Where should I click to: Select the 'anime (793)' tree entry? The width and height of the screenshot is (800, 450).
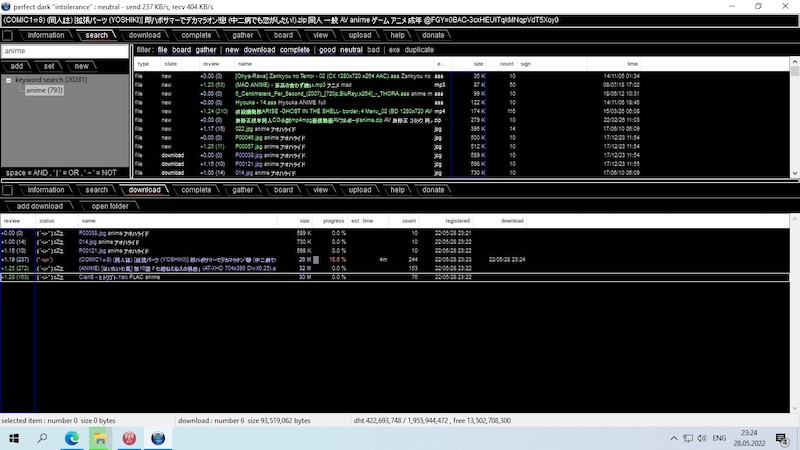(44, 91)
